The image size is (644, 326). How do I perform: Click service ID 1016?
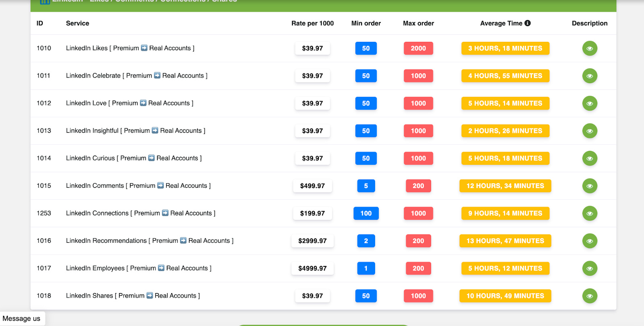pyautogui.click(x=44, y=241)
